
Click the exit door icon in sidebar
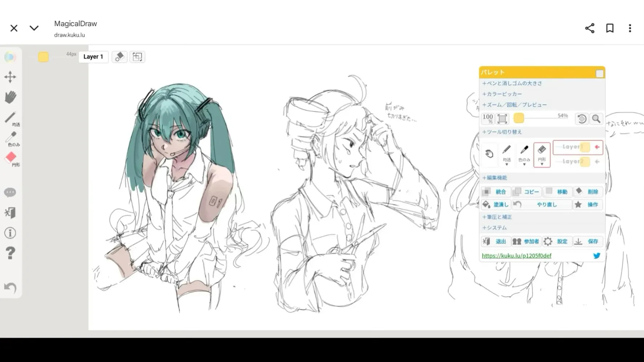click(x=10, y=213)
